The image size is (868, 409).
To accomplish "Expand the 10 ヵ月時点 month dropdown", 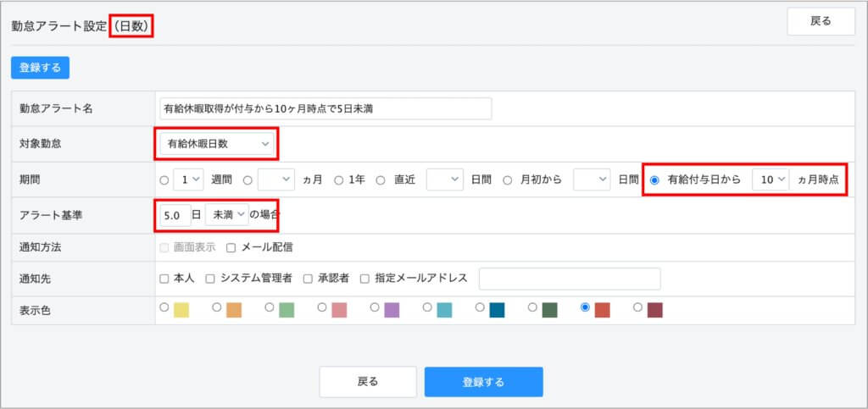I will click(x=771, y=180).
